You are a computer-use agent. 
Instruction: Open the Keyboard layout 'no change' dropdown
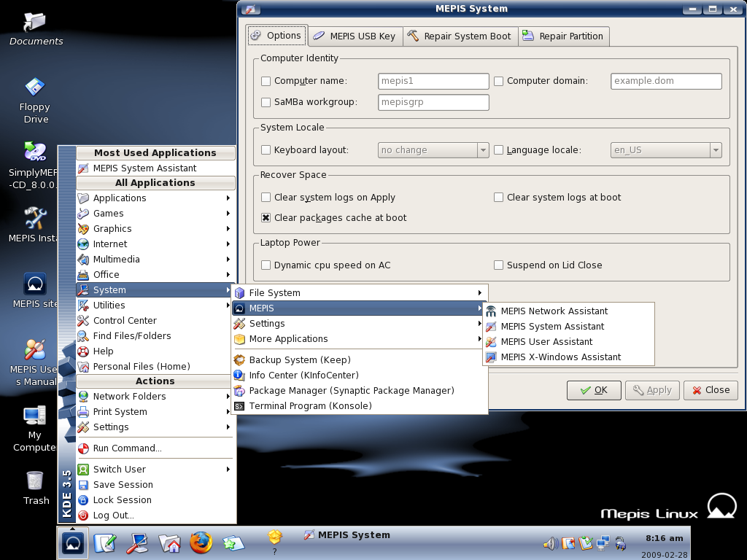coord(433,150)
